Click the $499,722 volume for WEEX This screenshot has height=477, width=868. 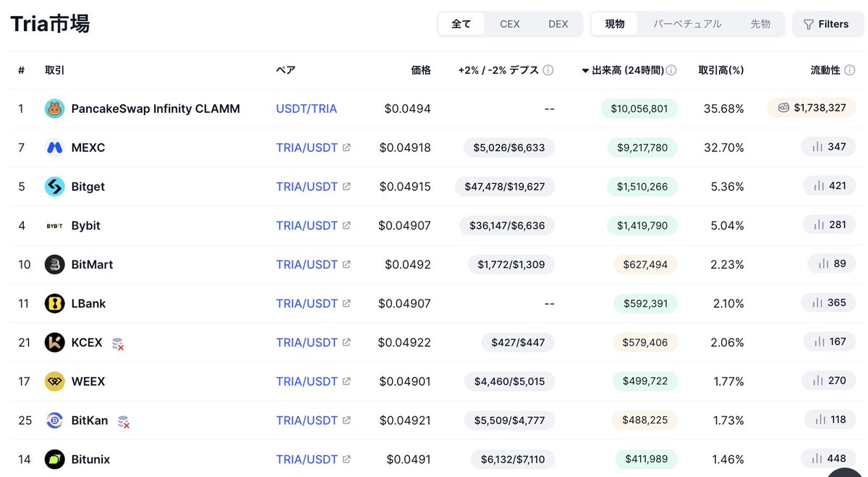645,381
